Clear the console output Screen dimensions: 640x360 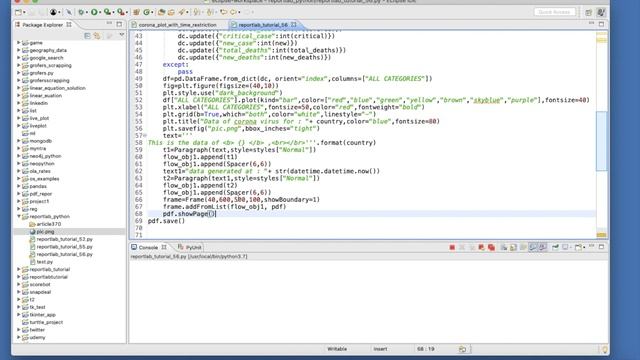coord(504,247)
